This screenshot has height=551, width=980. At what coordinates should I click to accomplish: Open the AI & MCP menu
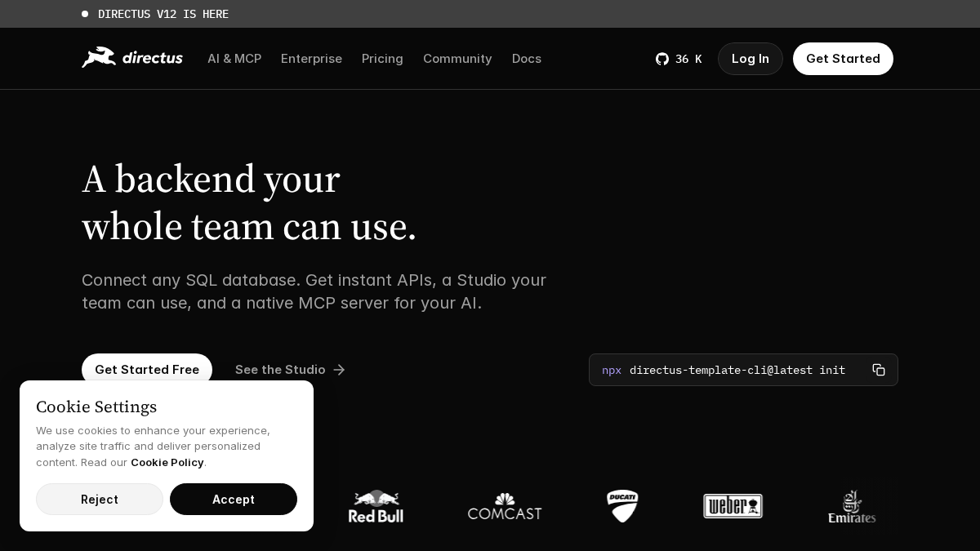point(234,59)
